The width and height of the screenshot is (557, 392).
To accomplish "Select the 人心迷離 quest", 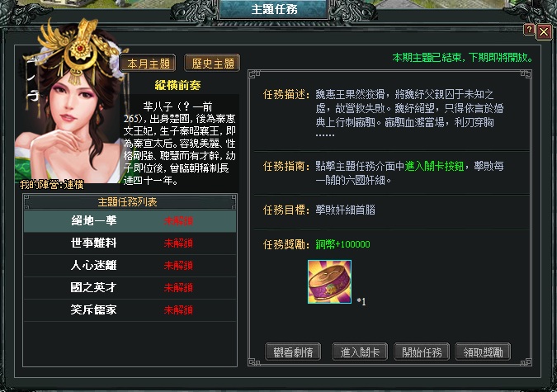I will click(x=130, y=266).
